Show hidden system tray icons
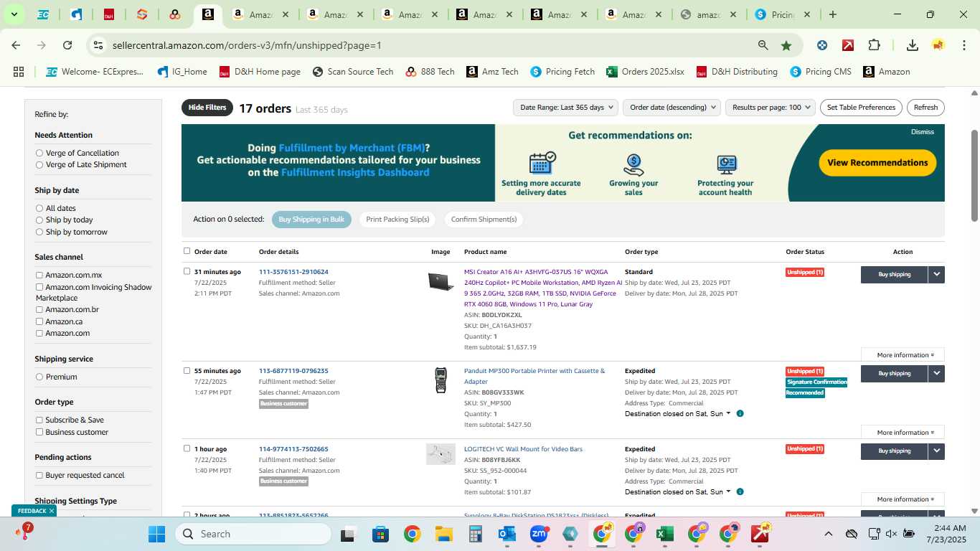 829,534
